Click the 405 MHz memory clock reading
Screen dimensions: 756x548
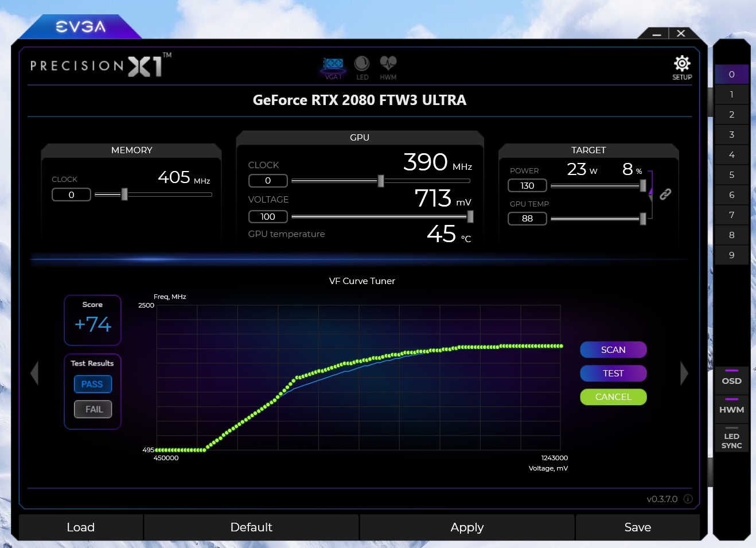coord(184,177)
